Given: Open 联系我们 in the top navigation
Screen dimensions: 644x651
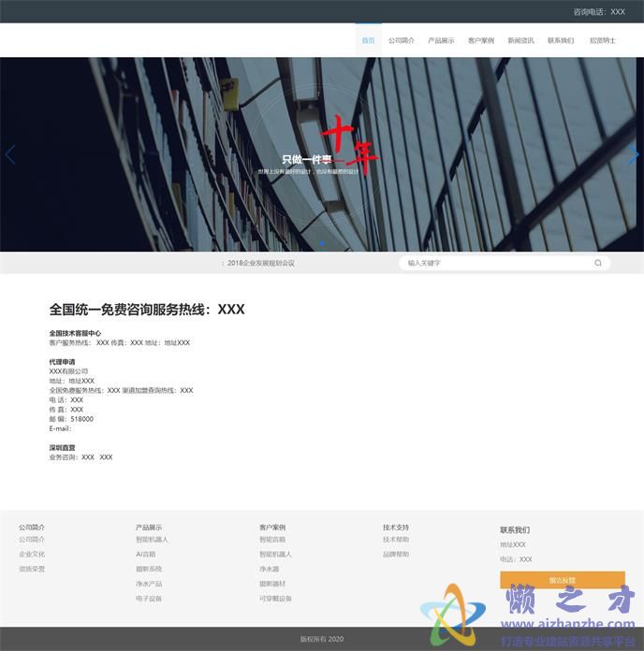Looking at the screenshot, I should point(561,40).
